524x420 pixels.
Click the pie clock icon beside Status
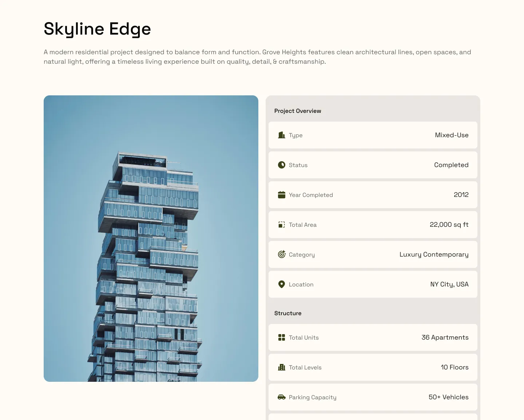tap(282, 165)
